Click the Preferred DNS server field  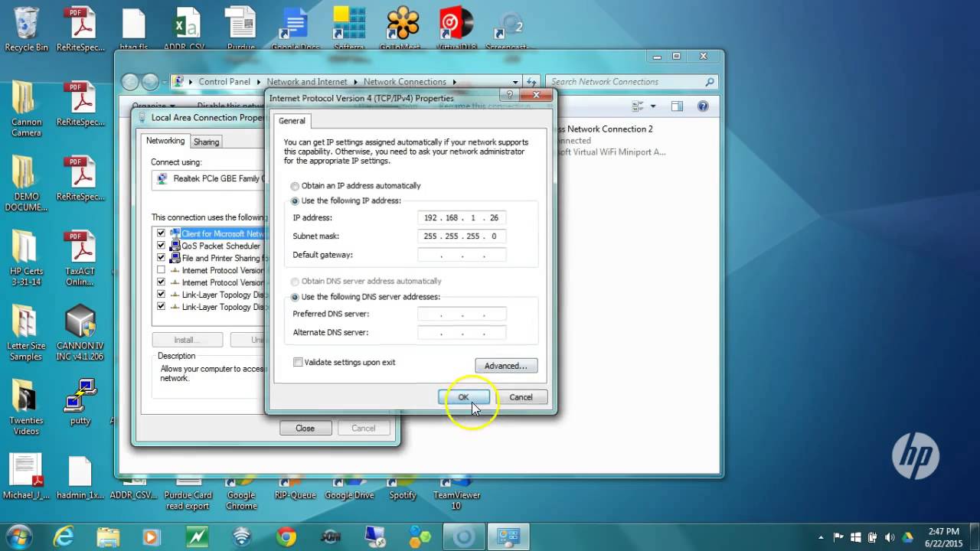point(462,314)
